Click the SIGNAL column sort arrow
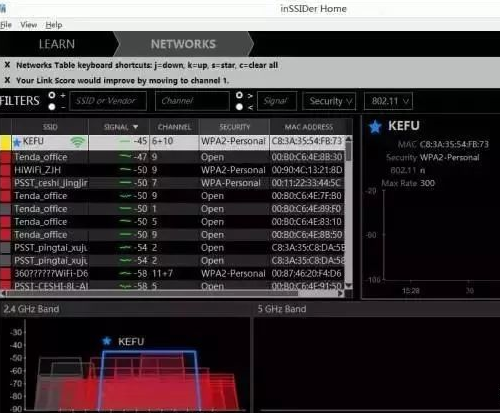500x413 pixels. click(x=135, y=127)
